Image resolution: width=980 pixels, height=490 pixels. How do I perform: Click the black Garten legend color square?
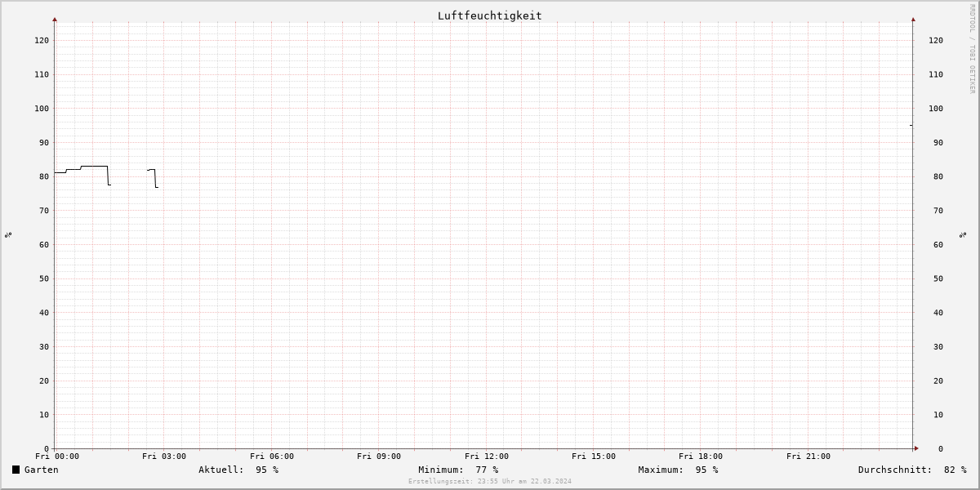16,470
